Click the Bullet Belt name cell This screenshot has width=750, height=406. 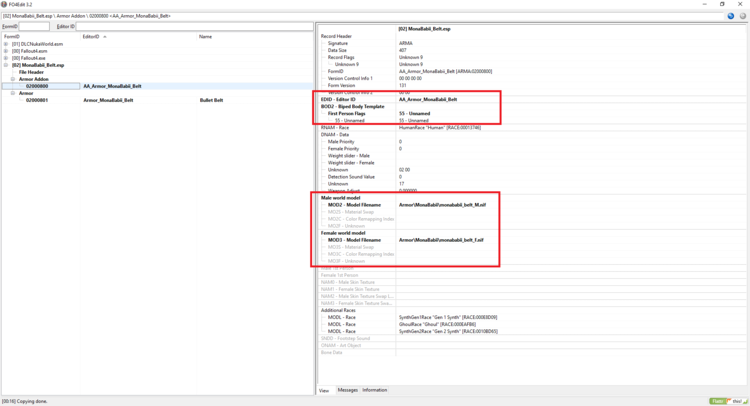[211, 100]
